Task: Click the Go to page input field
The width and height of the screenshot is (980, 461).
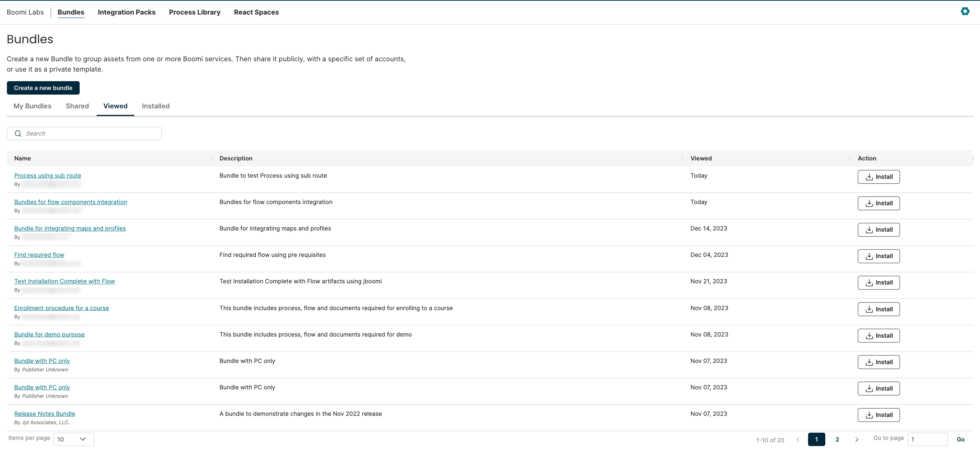Action: [927, 440]
